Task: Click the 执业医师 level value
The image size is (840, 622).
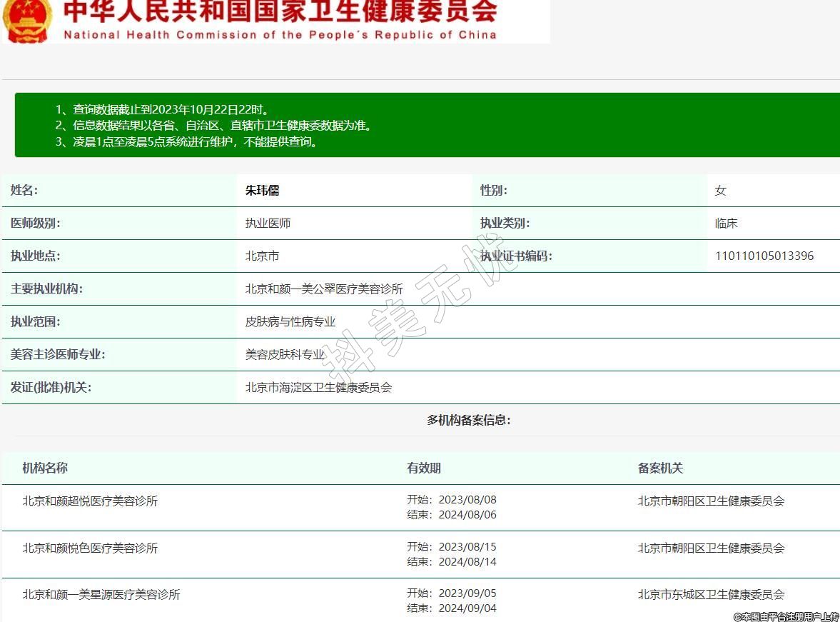Action: (268, 224)
